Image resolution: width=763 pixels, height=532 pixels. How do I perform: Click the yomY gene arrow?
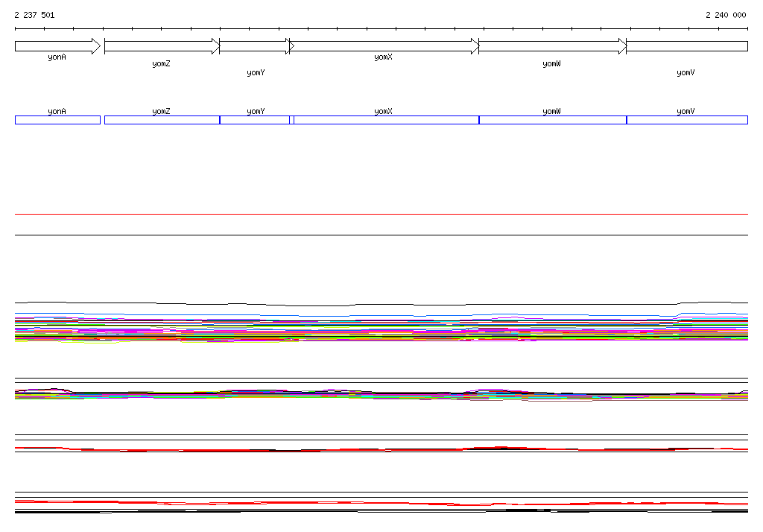click(255, 46)
